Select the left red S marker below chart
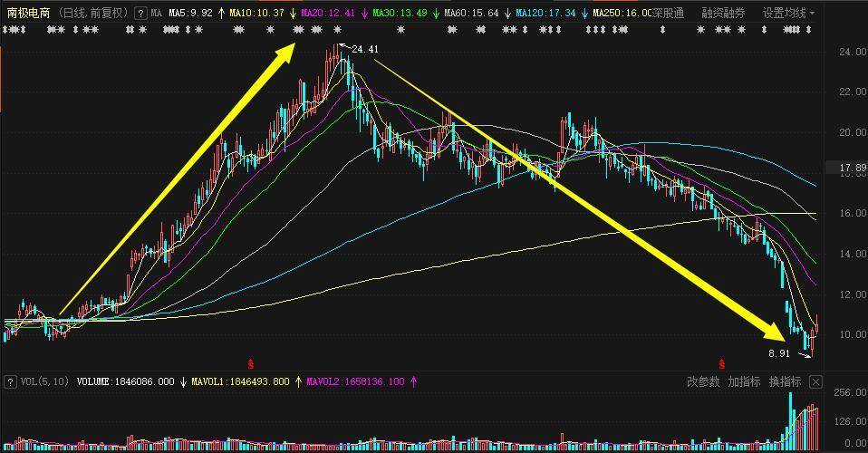 pyautogui.click(x=251, y=364)
